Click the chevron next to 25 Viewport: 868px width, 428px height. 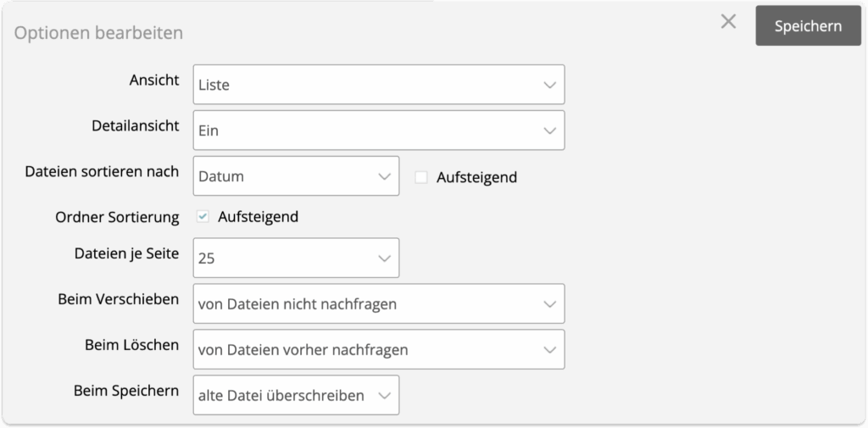(x=383, y=258)
